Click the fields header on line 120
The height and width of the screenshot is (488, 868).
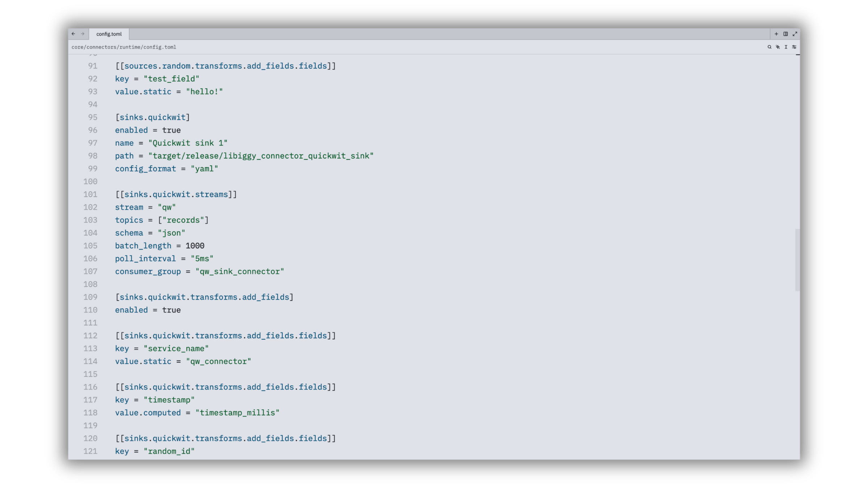point(226,438)
